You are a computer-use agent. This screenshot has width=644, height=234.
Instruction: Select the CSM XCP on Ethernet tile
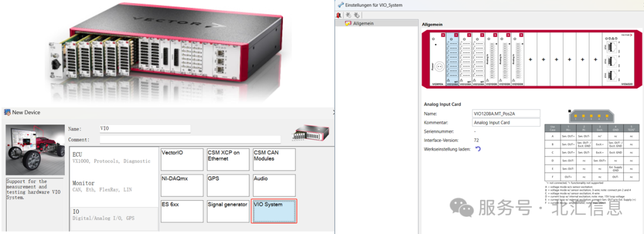coord(228,160)
